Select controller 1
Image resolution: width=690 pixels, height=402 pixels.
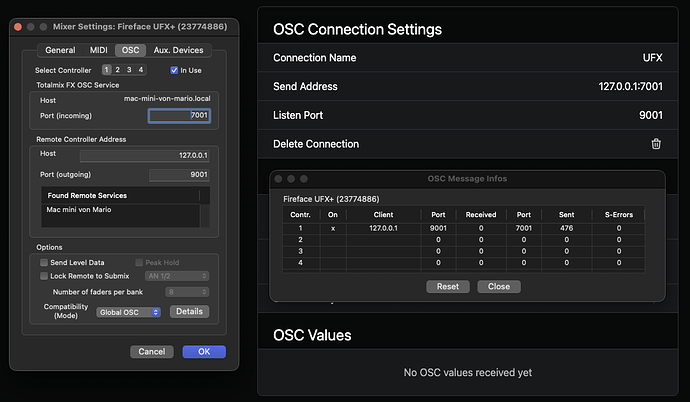[x=106, y=70]
